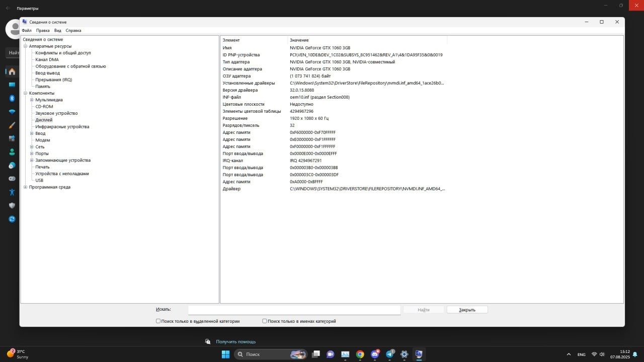The height and width of the screenshot is (362, 644).
Task: Click the Элемент column header
Action: [254, 40]
